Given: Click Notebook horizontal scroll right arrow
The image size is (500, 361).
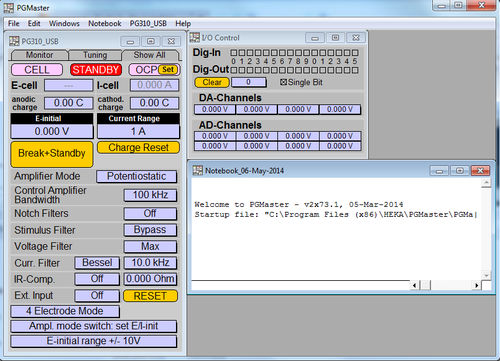Looking at the screenshot, I should tap(476, 285).
